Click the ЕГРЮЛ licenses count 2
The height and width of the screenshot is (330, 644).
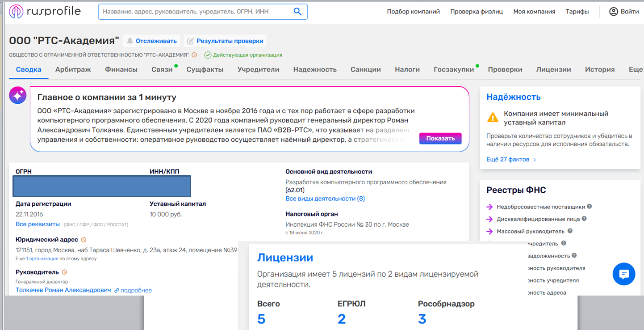tap(342, 319)
